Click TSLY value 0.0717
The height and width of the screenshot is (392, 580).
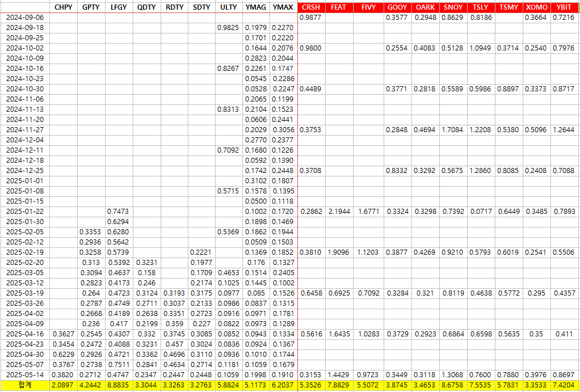(481, 212)
